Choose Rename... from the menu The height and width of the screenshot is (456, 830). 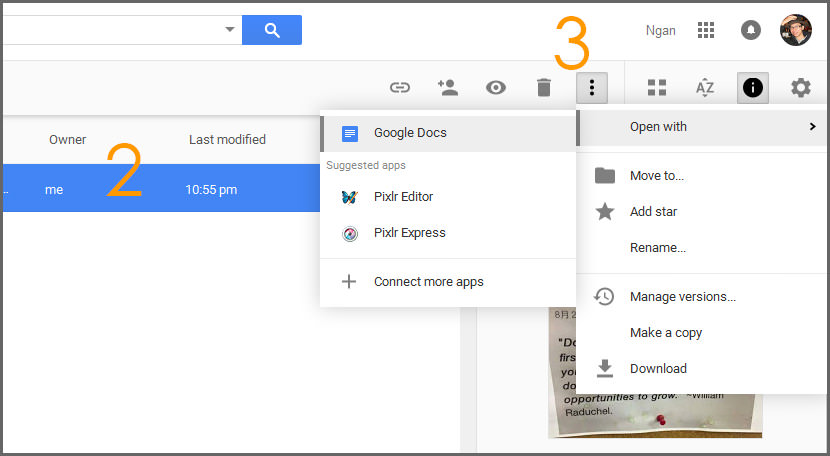click(701, 247)
